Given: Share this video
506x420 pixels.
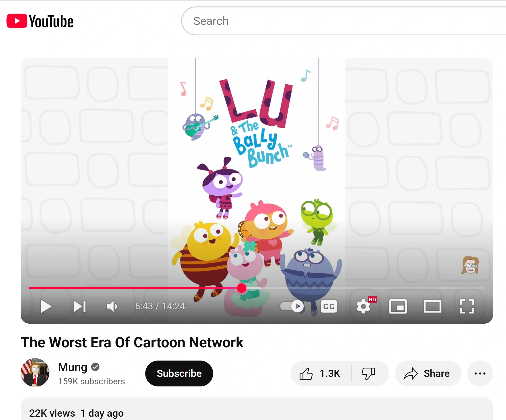Looking at the screenshot, I should [428, 373].
